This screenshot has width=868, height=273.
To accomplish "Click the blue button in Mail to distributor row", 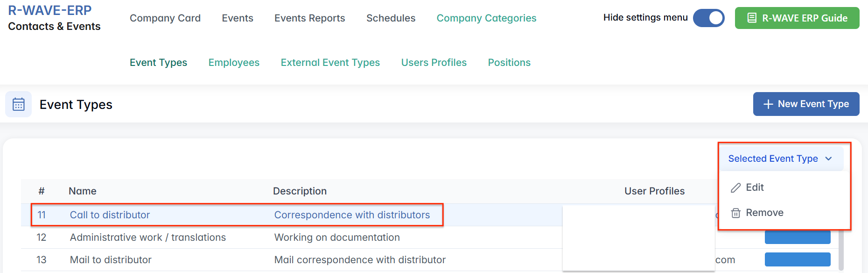I will pyautogui.click(x=798, y=259).
